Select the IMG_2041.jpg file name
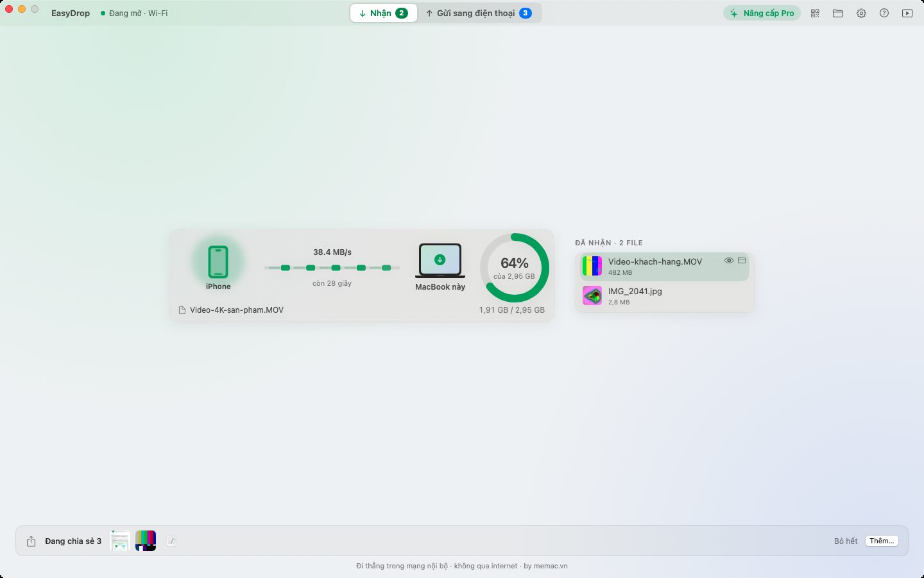 coord(635,291)
